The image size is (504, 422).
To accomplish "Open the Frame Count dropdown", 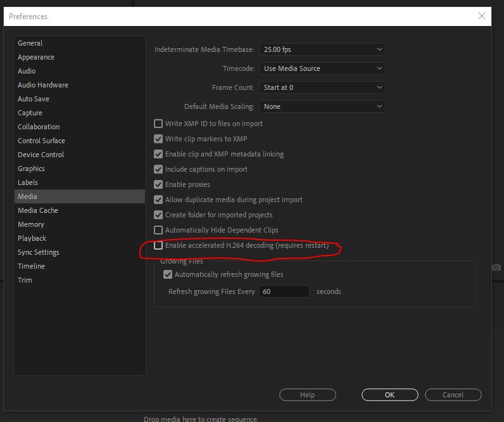I will click(322, 87).
